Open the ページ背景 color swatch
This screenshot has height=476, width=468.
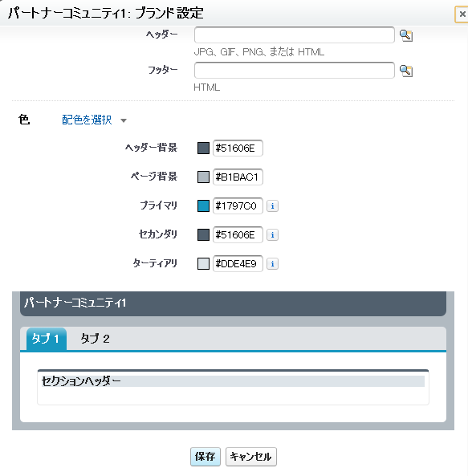[x=203, y=177]
